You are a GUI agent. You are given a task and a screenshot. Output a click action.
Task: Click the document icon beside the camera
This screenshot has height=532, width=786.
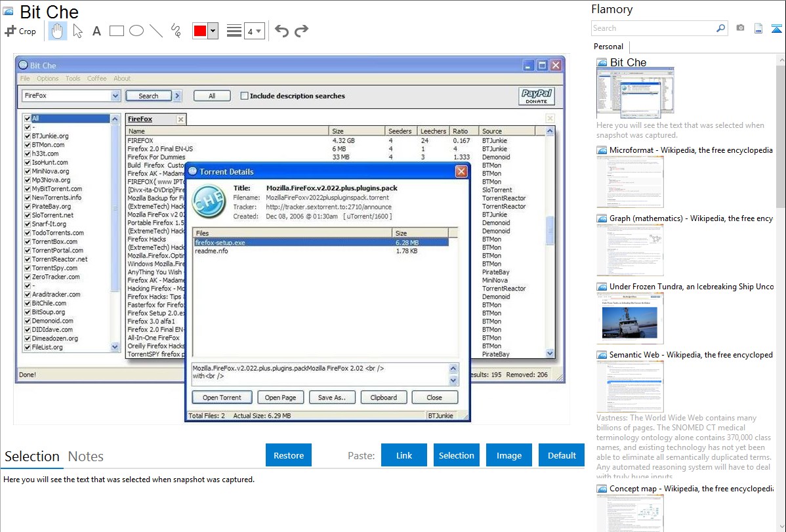[758, 28]
